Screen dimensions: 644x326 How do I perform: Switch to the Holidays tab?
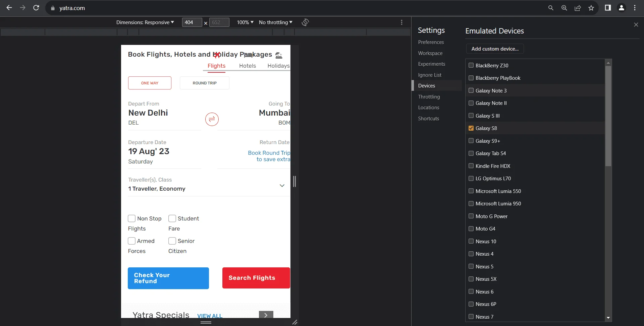[x=278, y=66]
